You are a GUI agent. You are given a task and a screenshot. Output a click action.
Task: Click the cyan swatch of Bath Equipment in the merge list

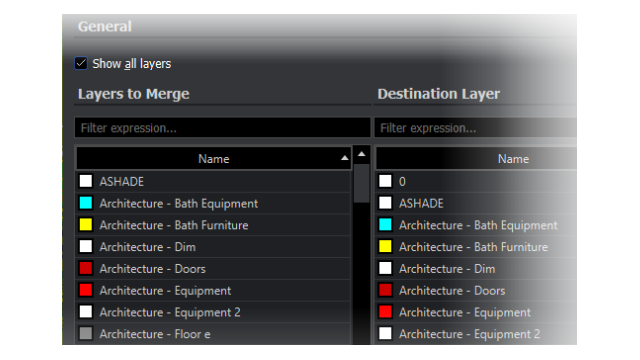[86, 203]
